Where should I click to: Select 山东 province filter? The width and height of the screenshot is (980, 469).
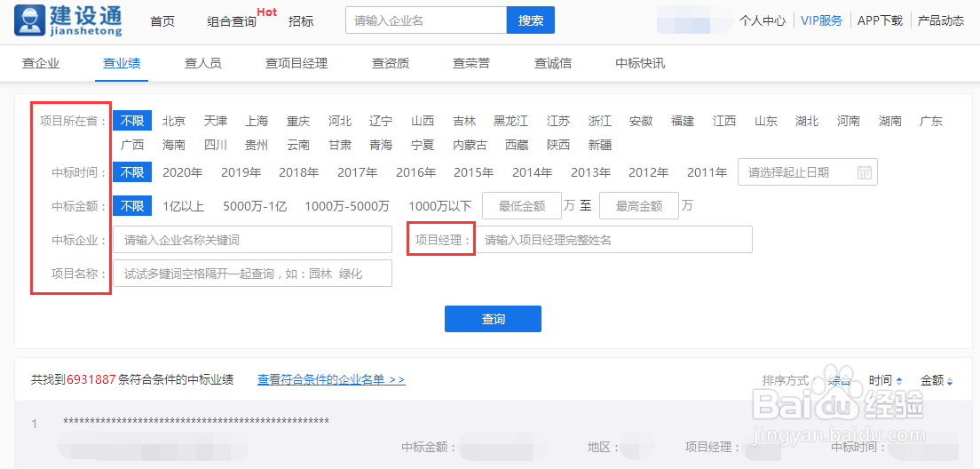(765, 122)
